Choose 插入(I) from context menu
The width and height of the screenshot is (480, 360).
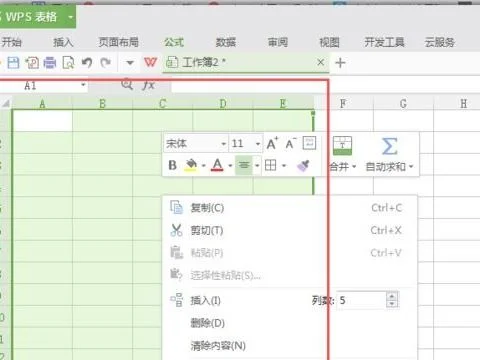[205, 300]
